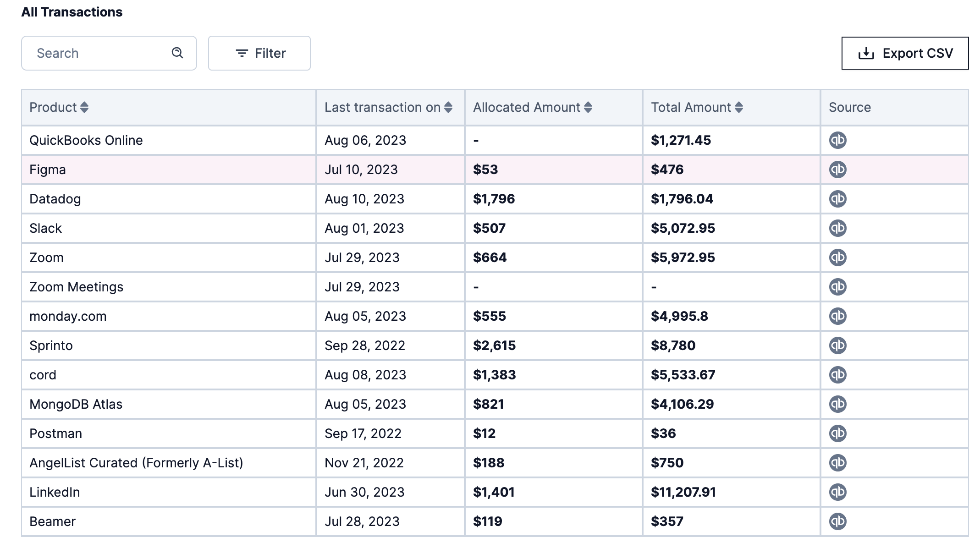This screenshot has width=980, height=537.
Task: Sort by Total Amount column
Action: (x=738, y=107)
